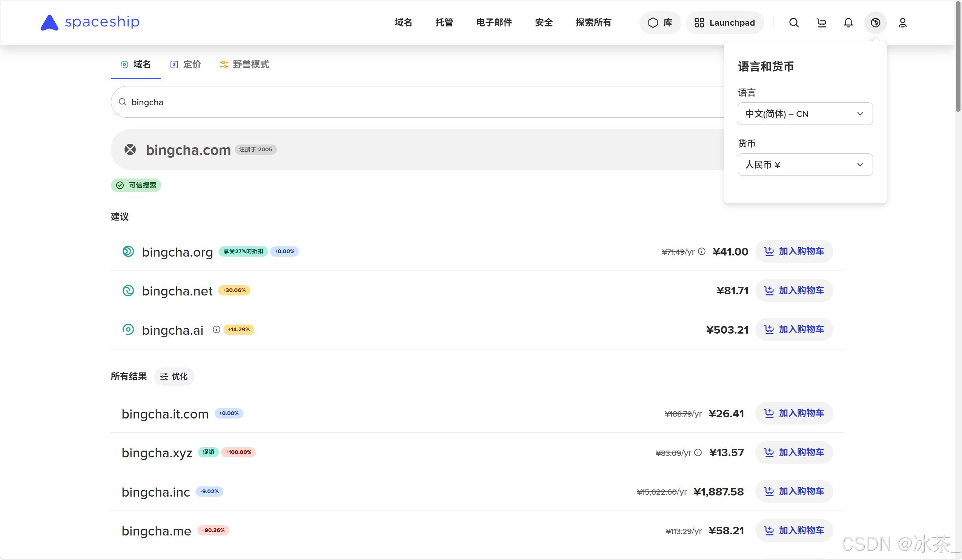The image size is (962, 560).
Task: Click the Spaceship logo
Action: (90, 22)
